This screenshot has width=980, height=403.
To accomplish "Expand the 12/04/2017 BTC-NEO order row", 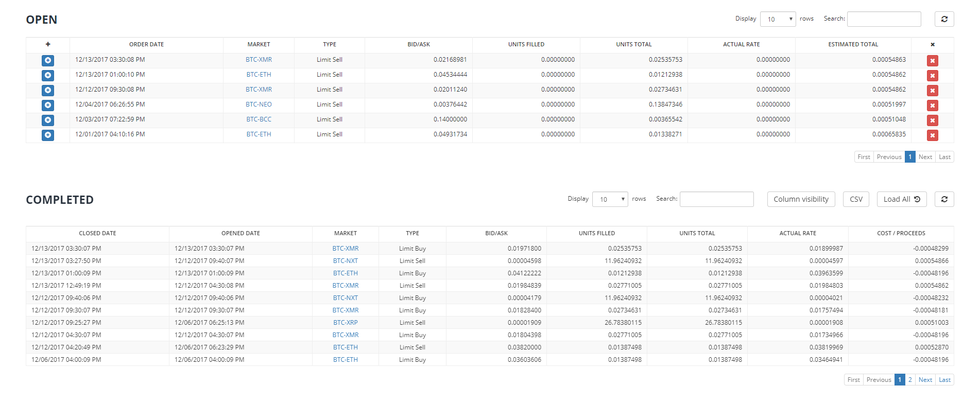I will 48,106.
